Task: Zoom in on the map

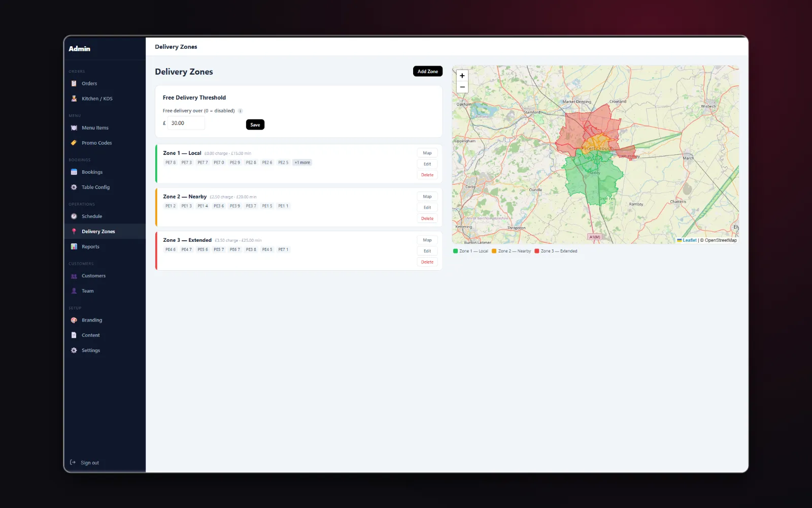Action: tap(462, 76)
